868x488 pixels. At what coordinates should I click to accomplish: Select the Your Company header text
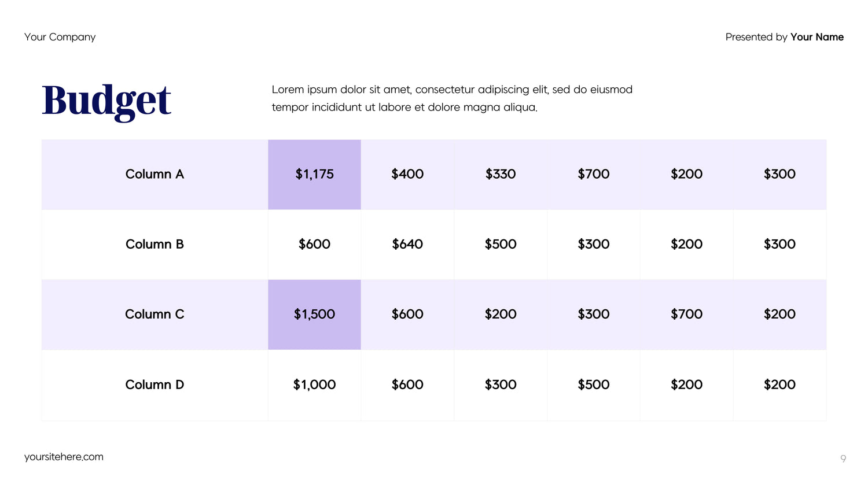tap(60, 37)
